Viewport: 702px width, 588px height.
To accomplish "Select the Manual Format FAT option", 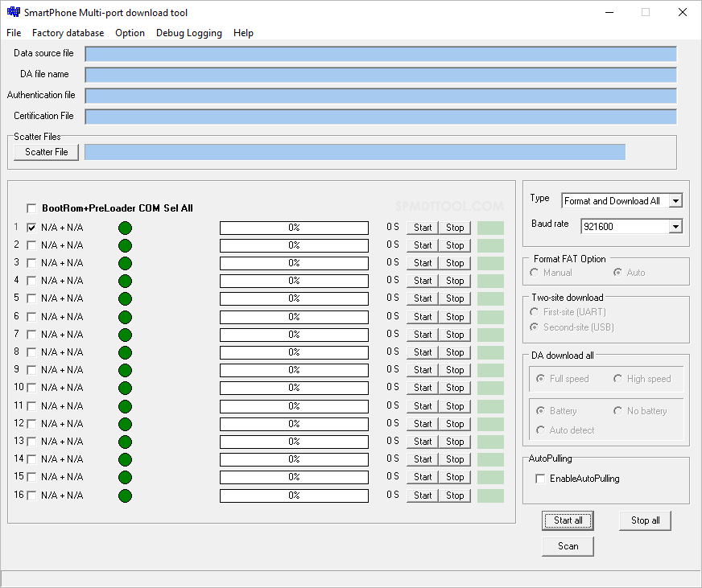I will click(x=534, y=273).
